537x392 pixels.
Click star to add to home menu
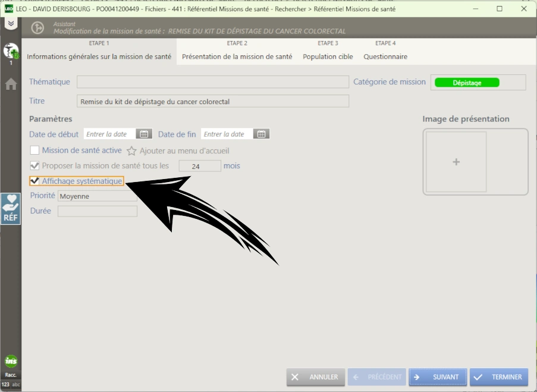coord(132,151)
